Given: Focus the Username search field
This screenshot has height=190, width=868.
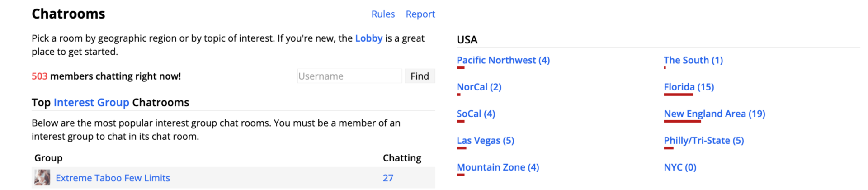Looking at the screenshot, I should (x=349, y=76).
